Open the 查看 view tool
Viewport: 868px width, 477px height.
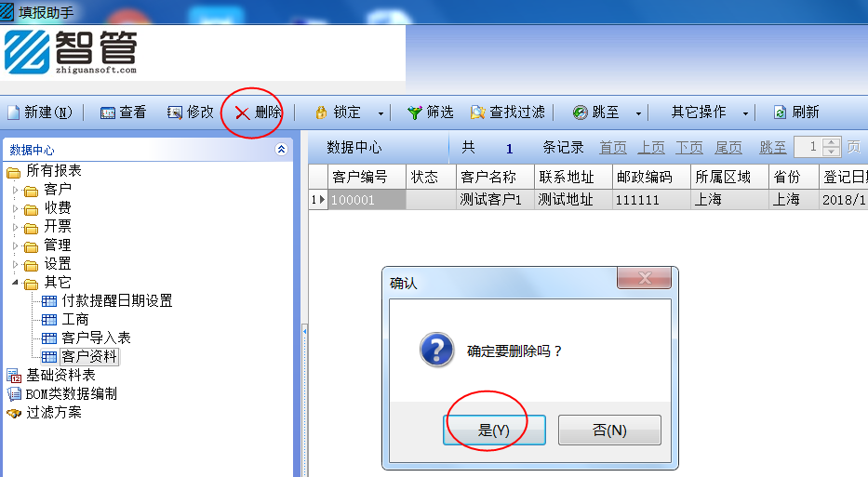[107, 113]
